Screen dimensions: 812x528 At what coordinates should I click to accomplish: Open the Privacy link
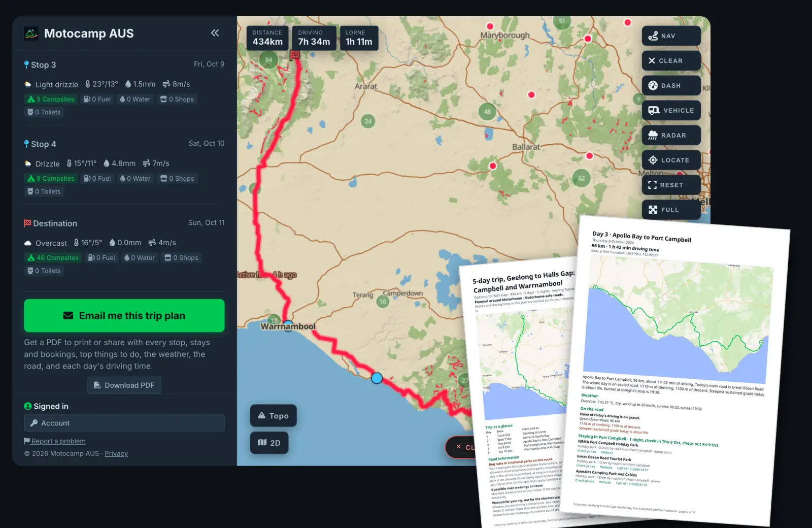click(116, 453)
